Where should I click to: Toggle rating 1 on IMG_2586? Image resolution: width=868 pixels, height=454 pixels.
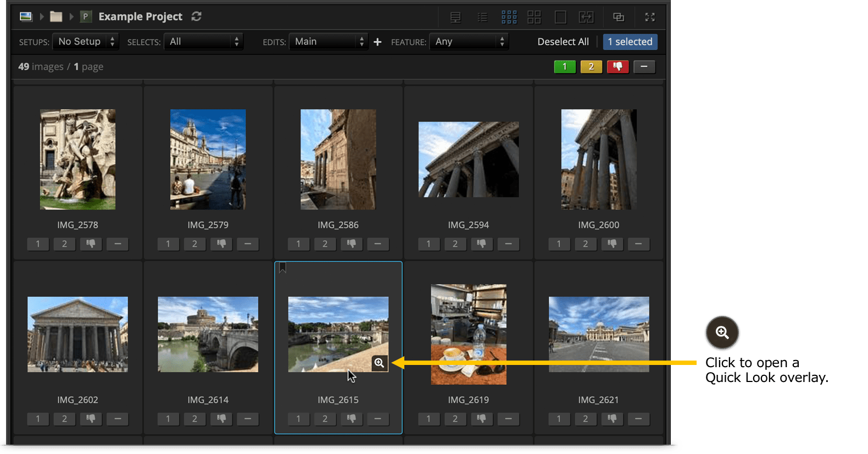point(298,243)
